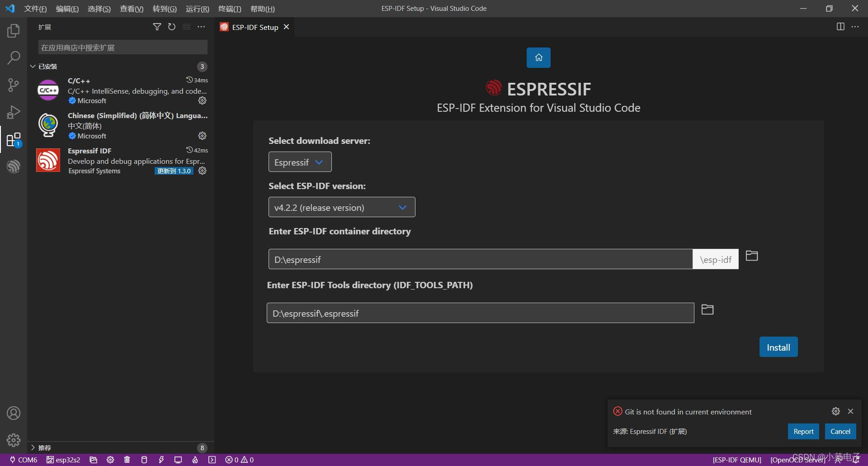Image resolution: width=868 pixels, height=466 pixels.
Task: Filter extensions with the funnel icon
Action: (157, 27)
